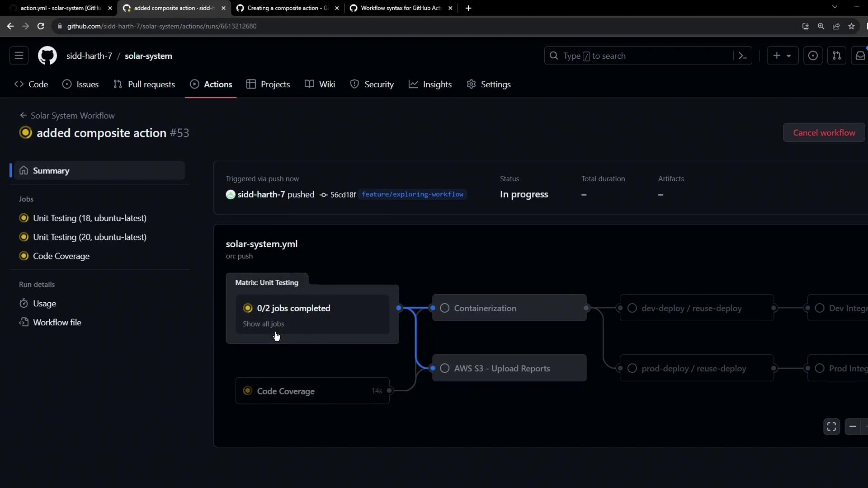
Task: Click the Containerization job node
Action: 509,308
